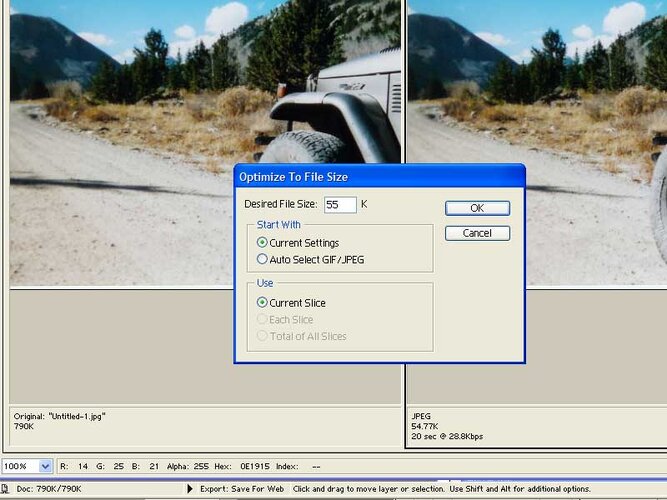Click the zoom percentage text field
The image size is (667, 500).
(20, 466)
